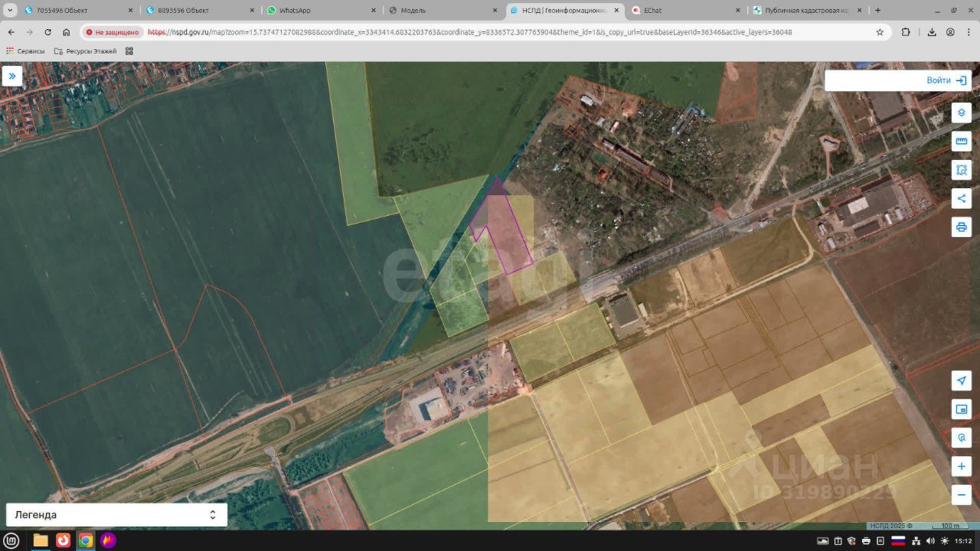Click the share map icon
This screenshot has height=551, width=980.
coord(961,199)
